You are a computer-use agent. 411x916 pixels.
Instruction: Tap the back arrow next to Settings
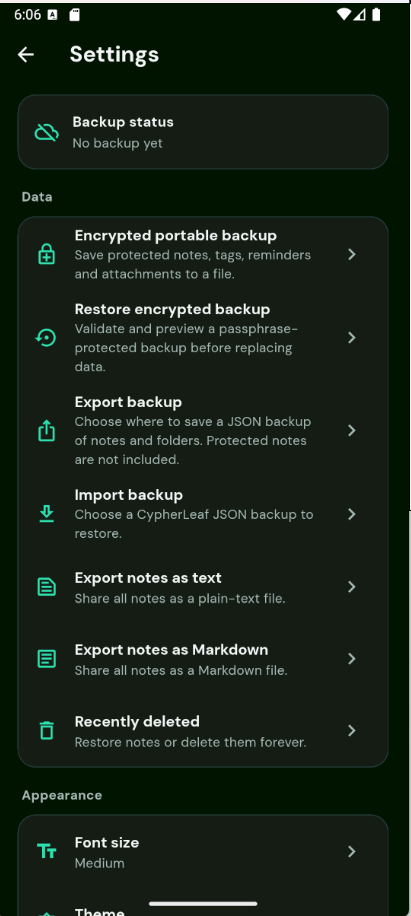(26, 54)
